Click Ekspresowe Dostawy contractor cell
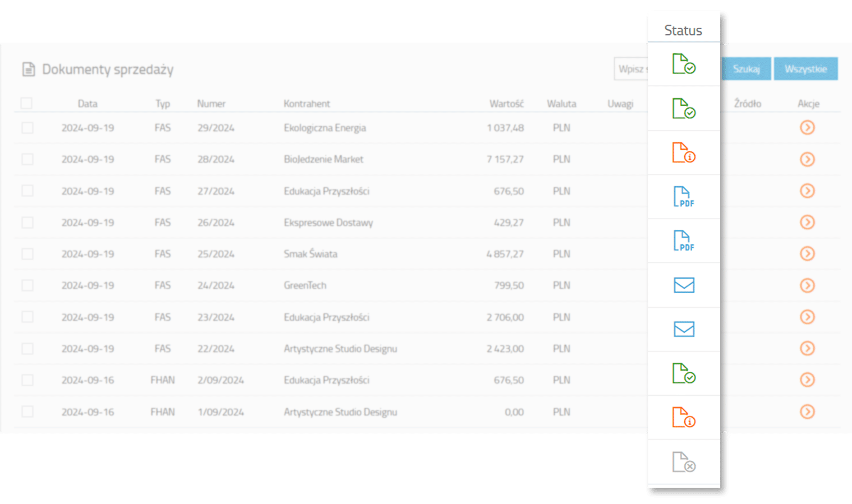This screenshot has width=852, height=504. click(x=328, y=223)
